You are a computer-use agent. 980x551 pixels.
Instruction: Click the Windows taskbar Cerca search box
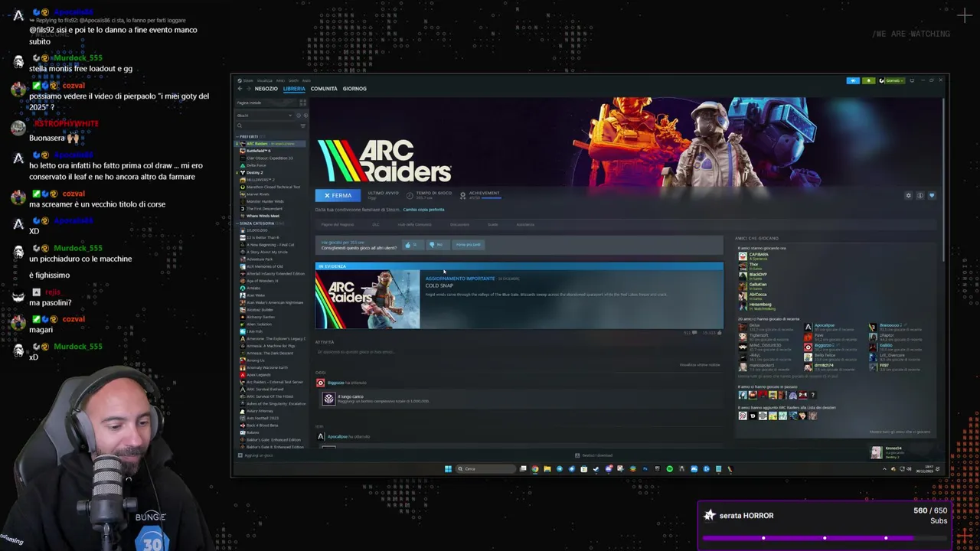pos(485,468)
